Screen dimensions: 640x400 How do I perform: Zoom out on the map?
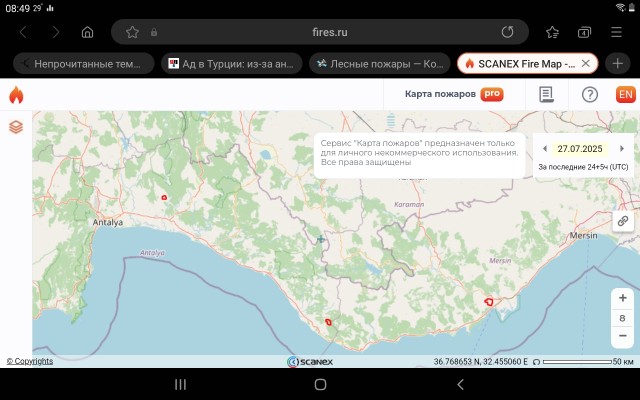[x=622, y=336]
